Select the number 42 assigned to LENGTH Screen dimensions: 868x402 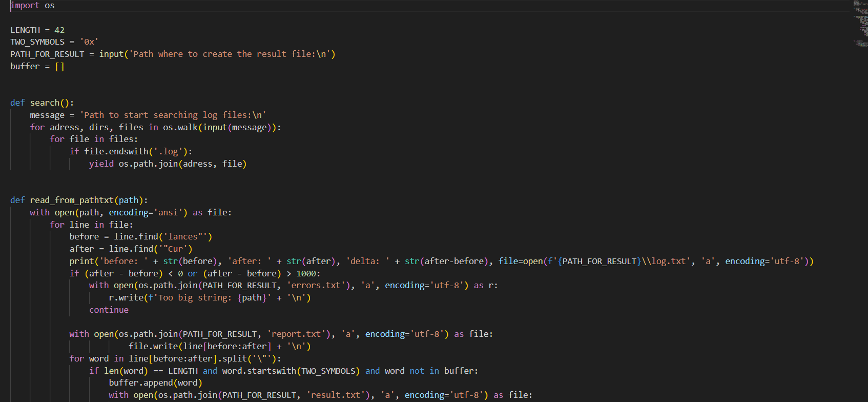59,30
